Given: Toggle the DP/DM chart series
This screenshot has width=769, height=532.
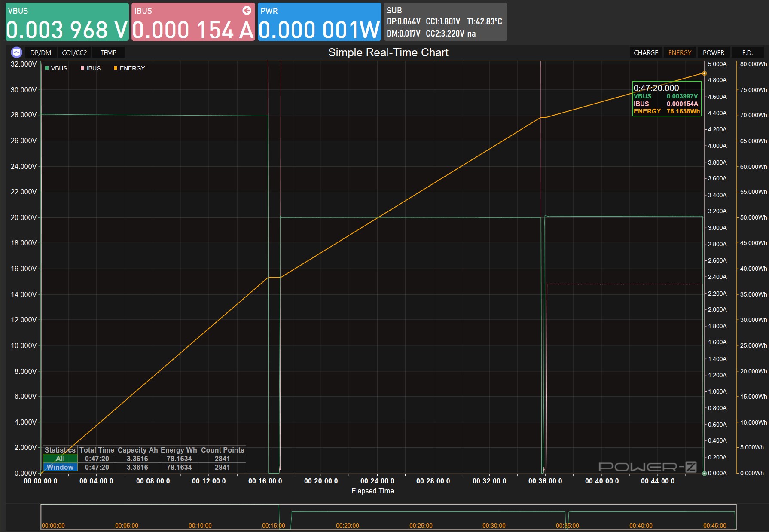Looking at the screenshot, I should point(41,52).
